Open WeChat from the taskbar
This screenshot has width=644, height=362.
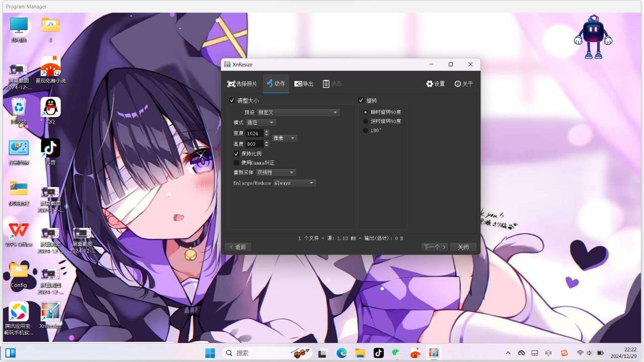point(397,353)
